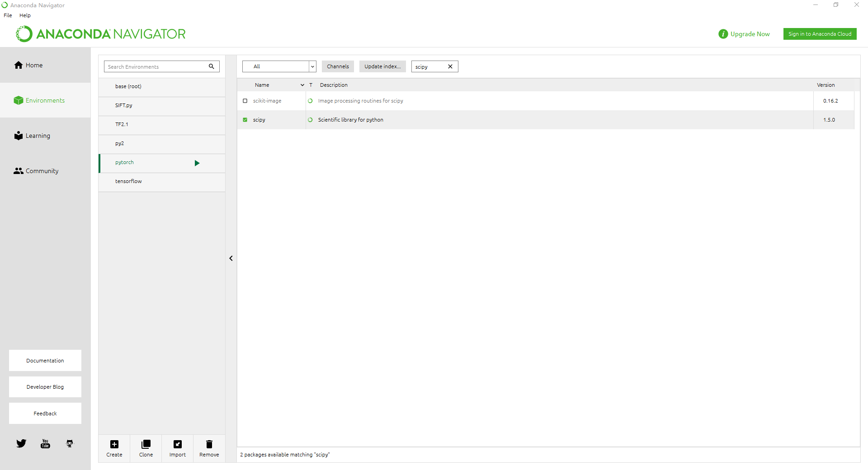Create a new environment with the plus icon
Viewport: 868px width, 470px height.
tap(114, 443)
